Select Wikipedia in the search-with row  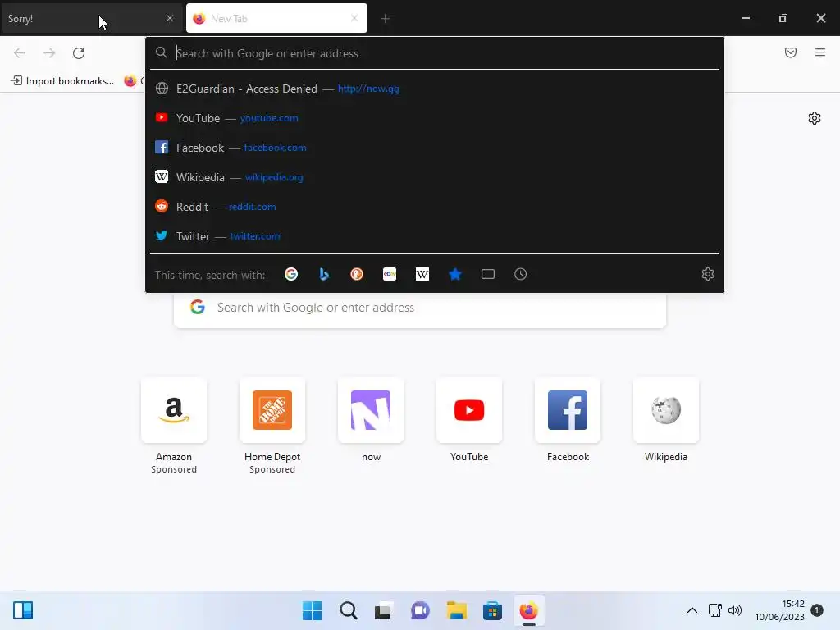(422, 274)
